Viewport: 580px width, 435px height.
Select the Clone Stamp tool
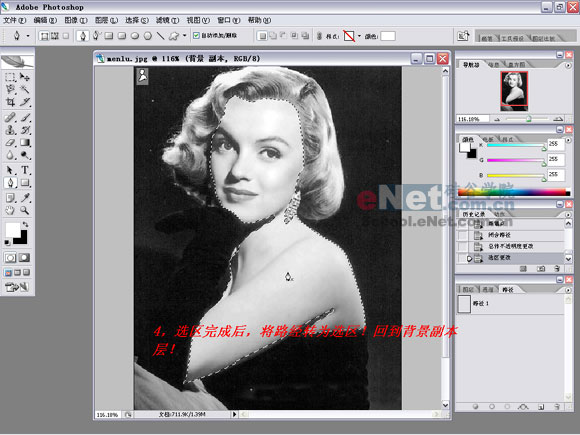click(x=10, y=130)
